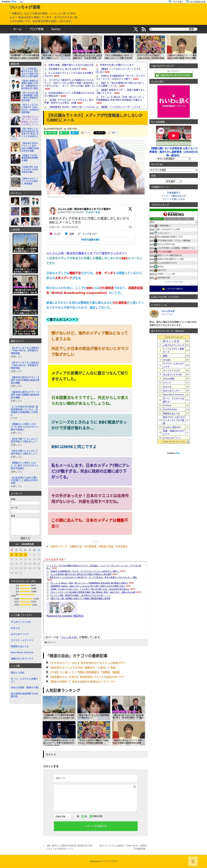Viewport: 207px width, 868px height.
Task: Click the 'ライブドアブログ' footer link
Action: click(x=109, y=861)
